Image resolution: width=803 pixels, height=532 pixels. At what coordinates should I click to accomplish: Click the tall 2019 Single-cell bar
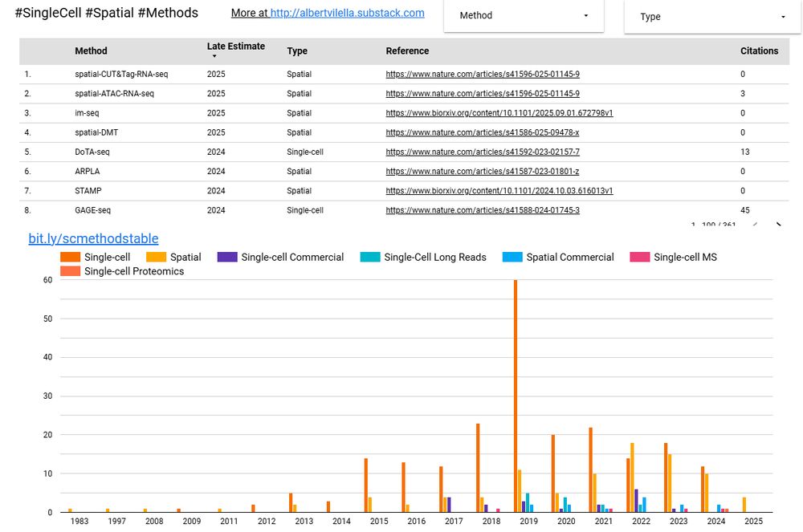516,396
